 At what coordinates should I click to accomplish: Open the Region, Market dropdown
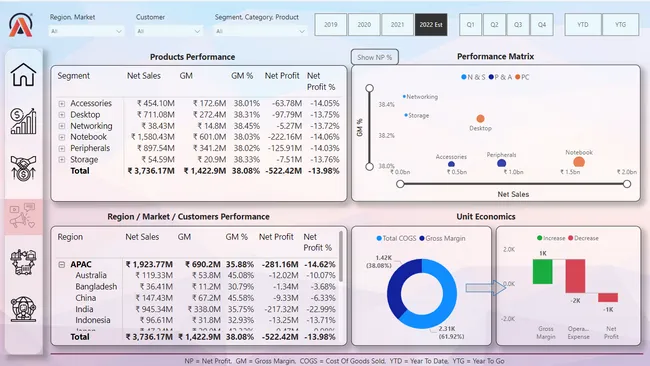click(x=86, y=31)
